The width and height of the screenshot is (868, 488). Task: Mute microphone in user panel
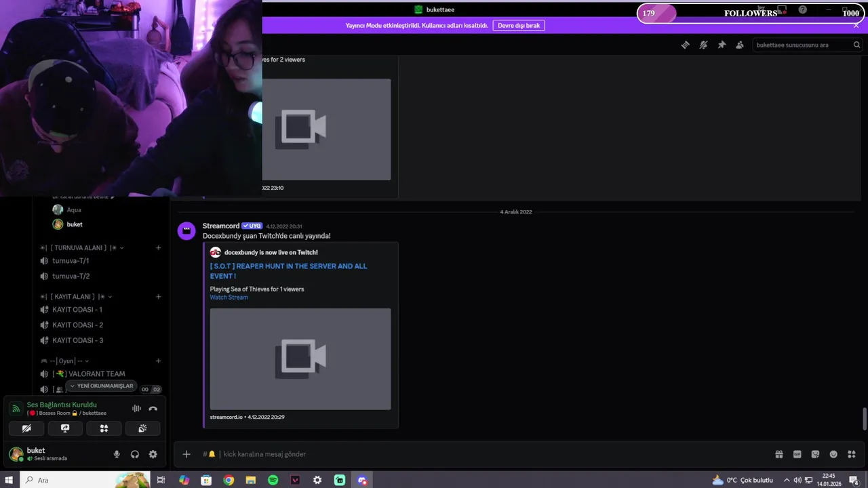pyautogui.click(x=117, y=454)
